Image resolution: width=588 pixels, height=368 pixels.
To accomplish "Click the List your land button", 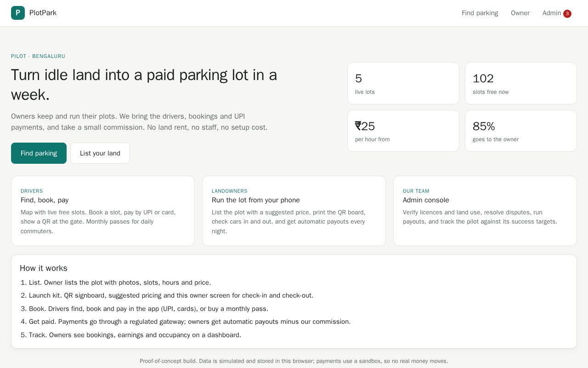I will [x=100, y=153].
